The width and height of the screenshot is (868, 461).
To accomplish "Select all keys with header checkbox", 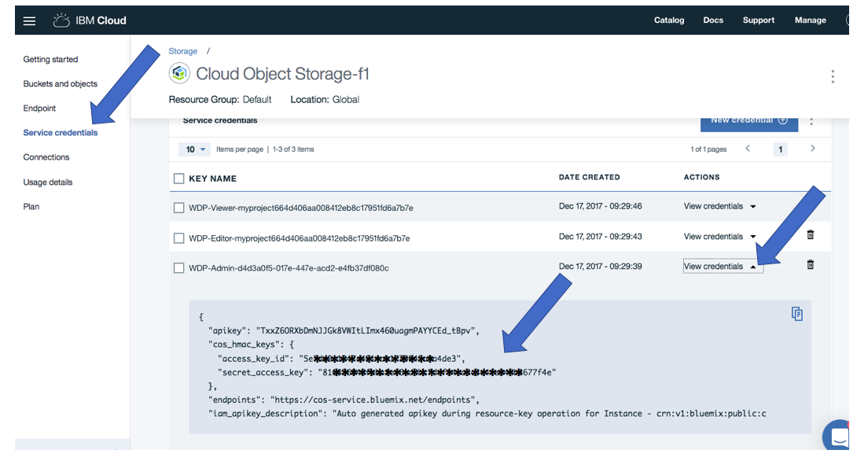I will (178, 179).
